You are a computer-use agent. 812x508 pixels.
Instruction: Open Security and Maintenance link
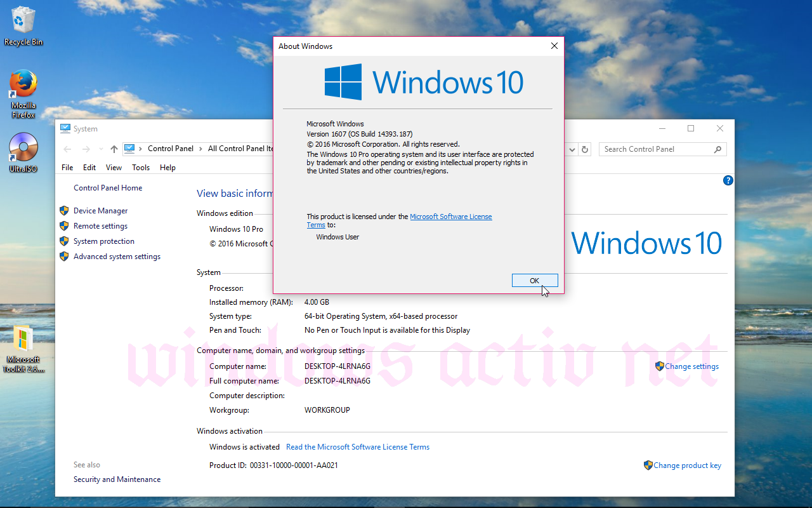(117, 479)
